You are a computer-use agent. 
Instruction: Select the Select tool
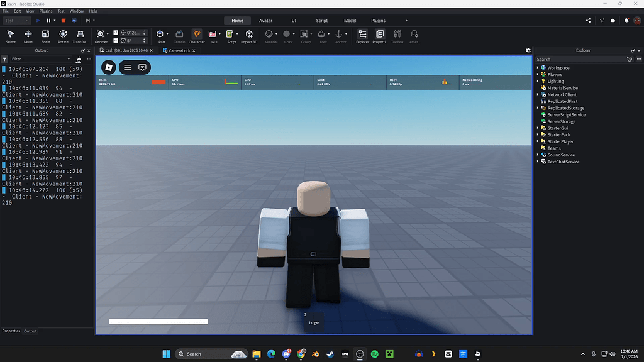click(11, 36)
